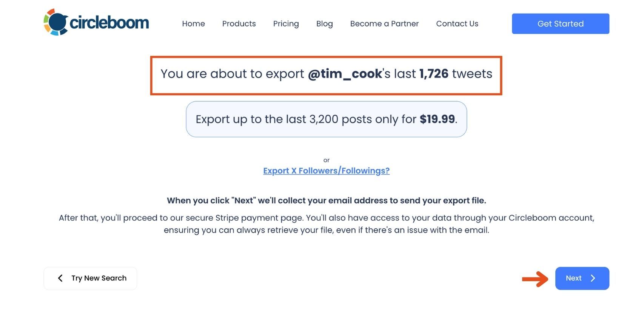Select the Pricing navigation item
Image resolution: width=644 pixels, height=322 pixels.
click(286, 23)
